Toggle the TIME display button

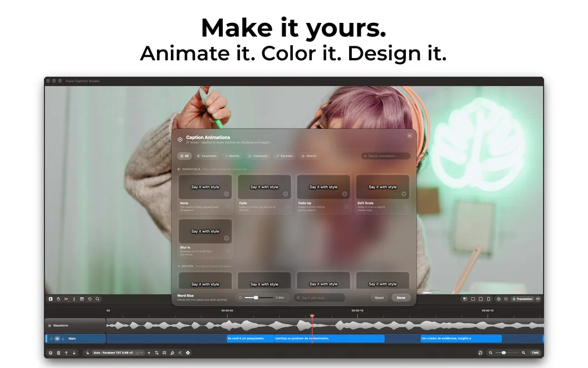535,352
